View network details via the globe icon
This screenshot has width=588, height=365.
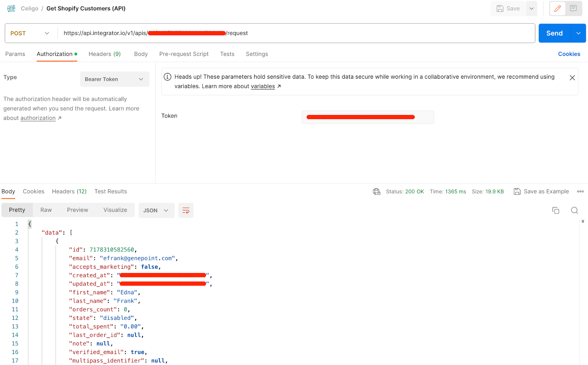[x=376, y=191]
